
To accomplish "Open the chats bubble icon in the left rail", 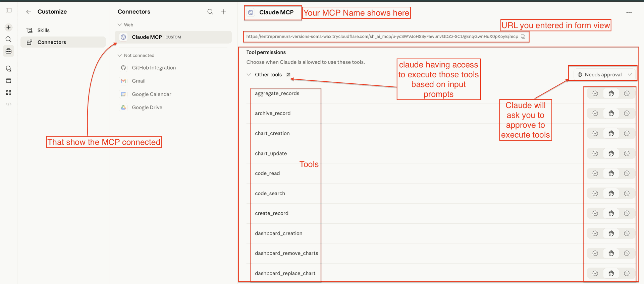I will [9, 69].
